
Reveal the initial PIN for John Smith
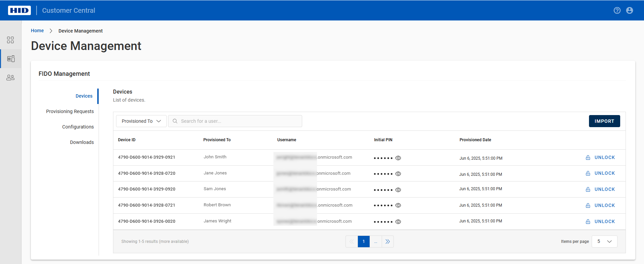398,158
